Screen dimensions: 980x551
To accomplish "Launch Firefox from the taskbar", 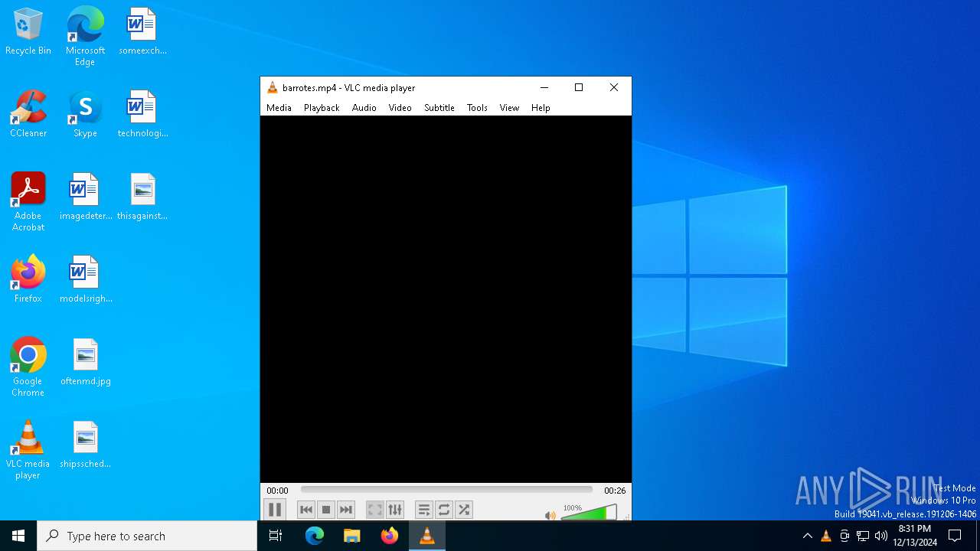I will click(390, 536).
